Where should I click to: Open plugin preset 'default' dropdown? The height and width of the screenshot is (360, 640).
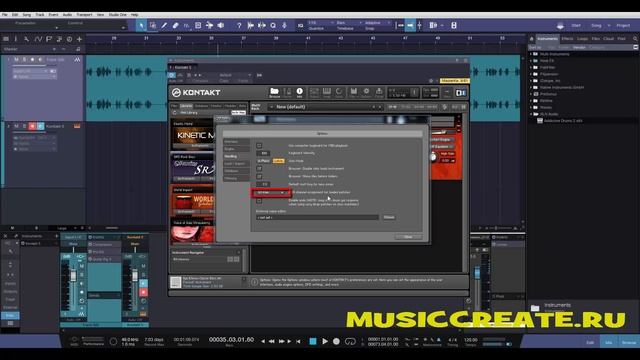point(236,75)
